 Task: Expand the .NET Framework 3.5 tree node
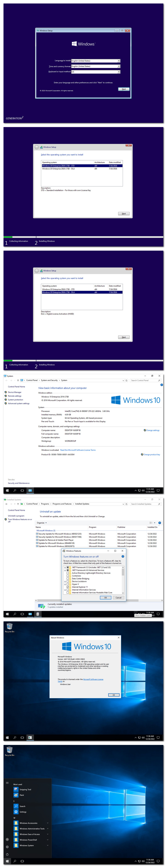(65, 567)
